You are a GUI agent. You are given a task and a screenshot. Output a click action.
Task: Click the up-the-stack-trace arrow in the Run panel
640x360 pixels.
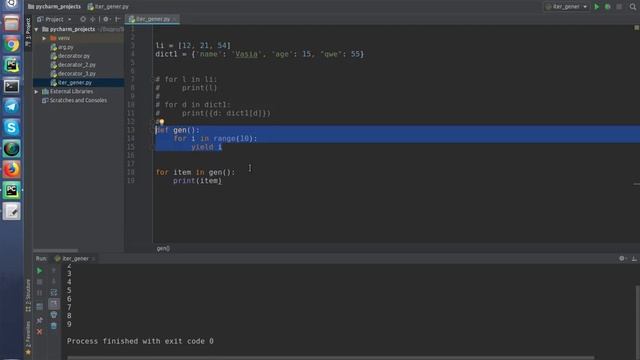[53, 271]
